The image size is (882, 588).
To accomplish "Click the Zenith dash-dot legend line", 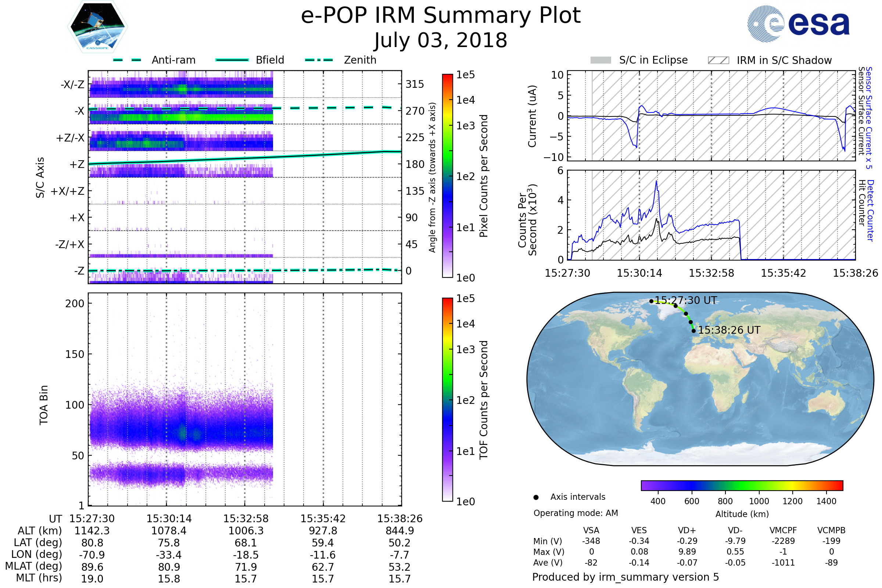I will click(x=319, y=60).
